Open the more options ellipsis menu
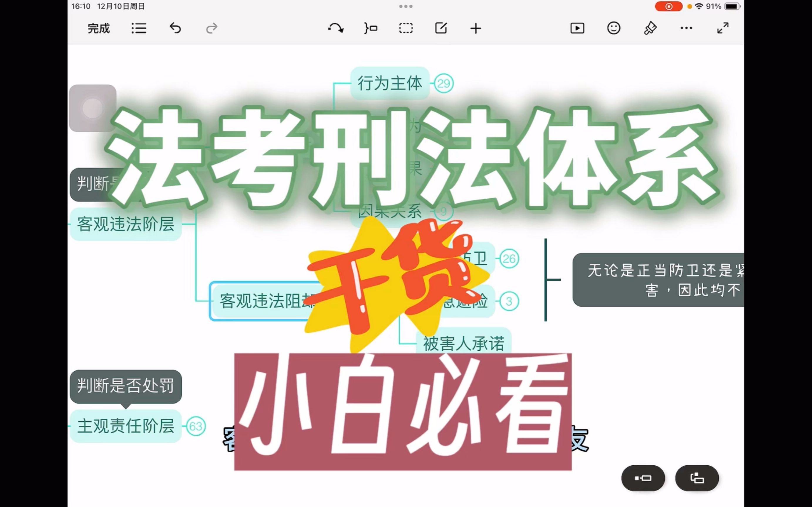Screen dimensions: 812x507 686,28
